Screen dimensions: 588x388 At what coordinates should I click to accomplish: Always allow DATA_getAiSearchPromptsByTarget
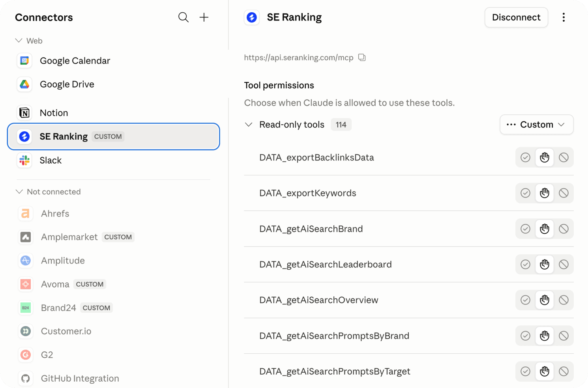pos(525,371)
